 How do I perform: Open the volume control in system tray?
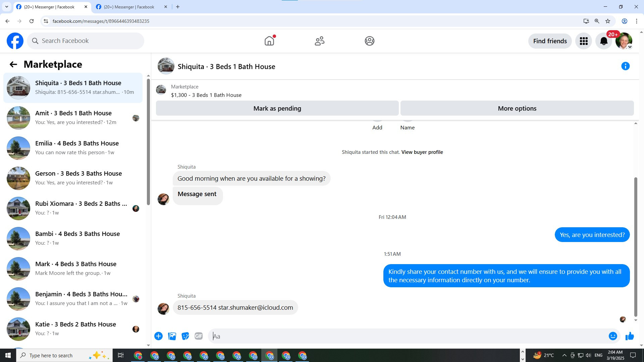pyautogui.click(x=588, y=355)
